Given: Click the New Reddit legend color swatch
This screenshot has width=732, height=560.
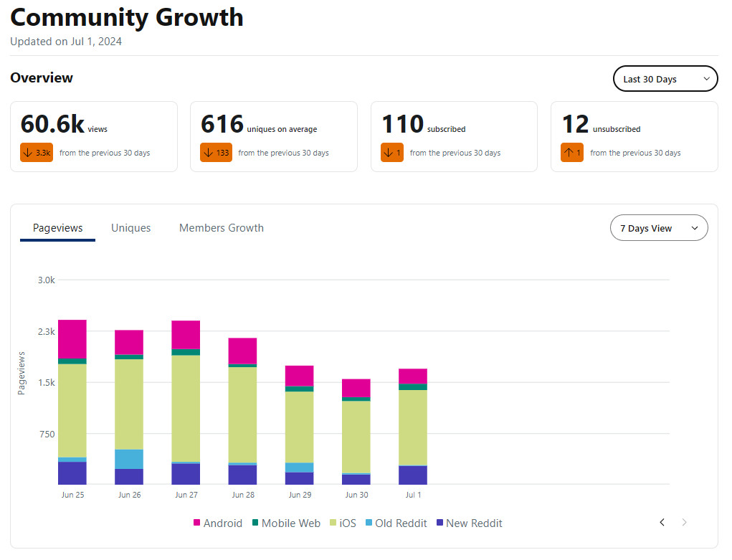Looking at the screenshot, I should point(440,523).
